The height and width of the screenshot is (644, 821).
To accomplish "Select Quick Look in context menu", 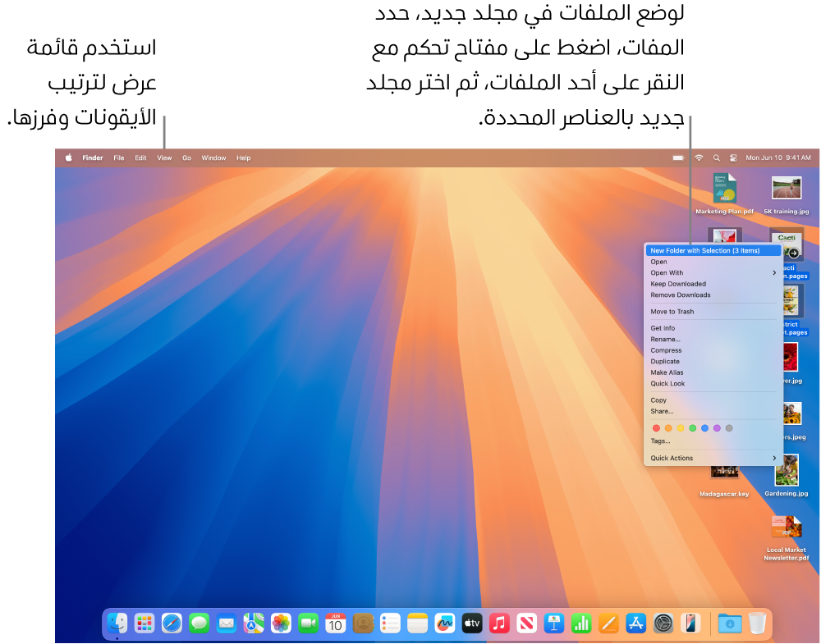I will (713, 383).
